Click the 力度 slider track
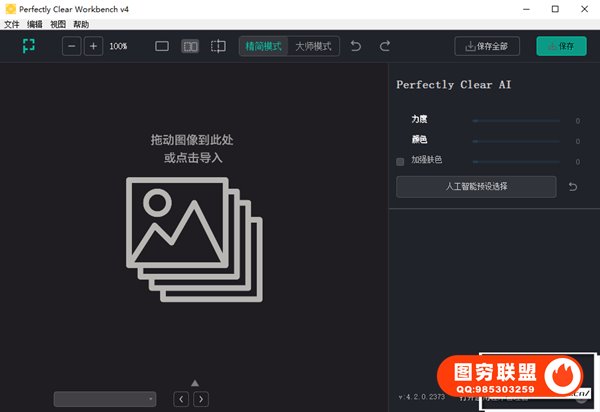The width and height of the screenshot is (600, 412). coord(518,120)
